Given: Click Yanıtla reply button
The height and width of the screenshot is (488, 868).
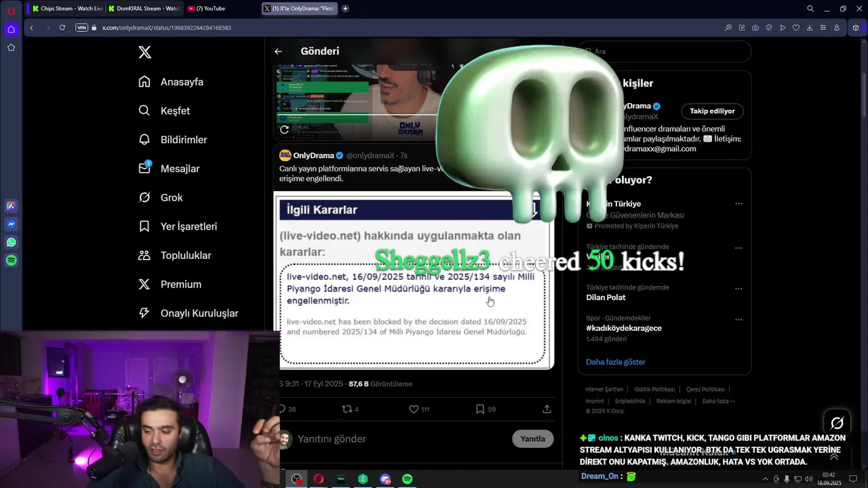Looking at the screenshot, I should tap(532, 439).
